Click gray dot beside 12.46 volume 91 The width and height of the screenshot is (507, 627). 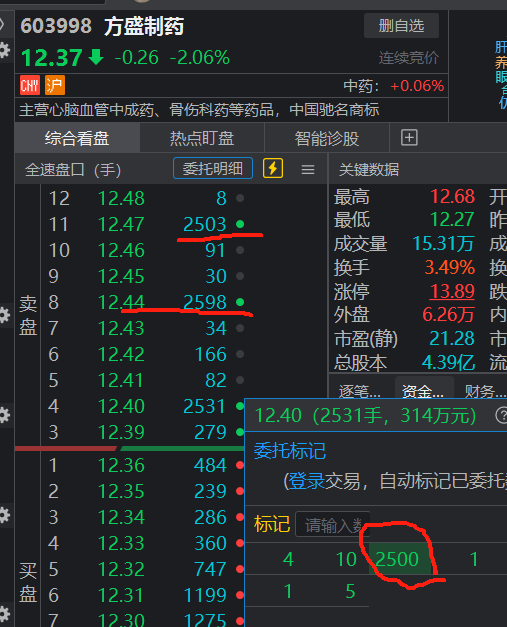(240, 250)
